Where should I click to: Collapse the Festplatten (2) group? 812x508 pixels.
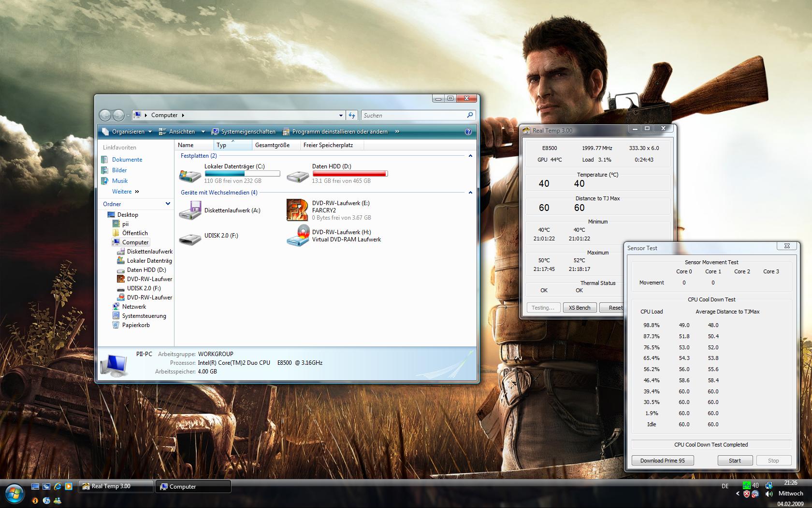[470, 156]
